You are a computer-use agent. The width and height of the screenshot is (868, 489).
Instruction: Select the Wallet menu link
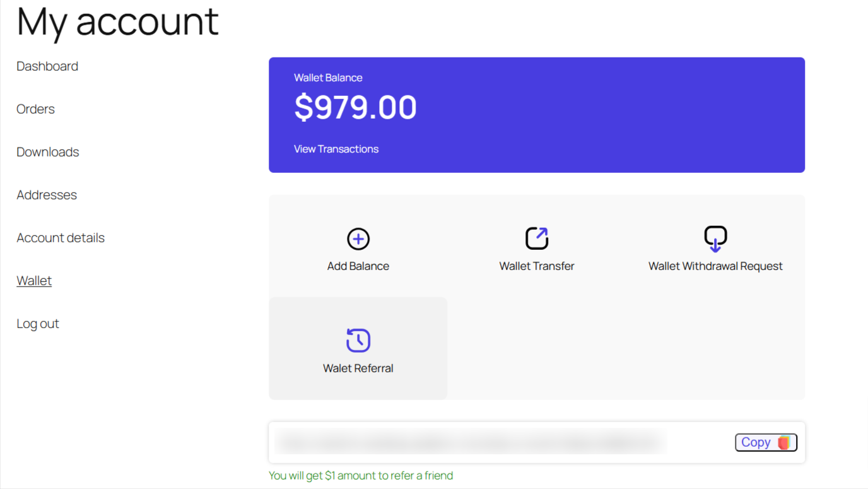coord(34,281)
